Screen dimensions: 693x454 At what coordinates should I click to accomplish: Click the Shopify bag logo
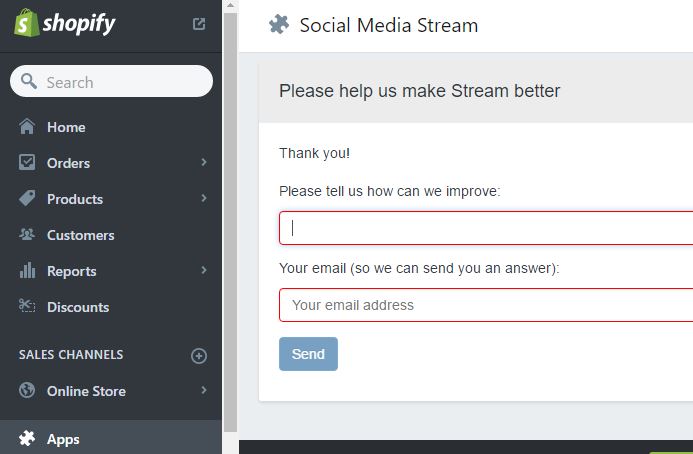coord(26,23)
